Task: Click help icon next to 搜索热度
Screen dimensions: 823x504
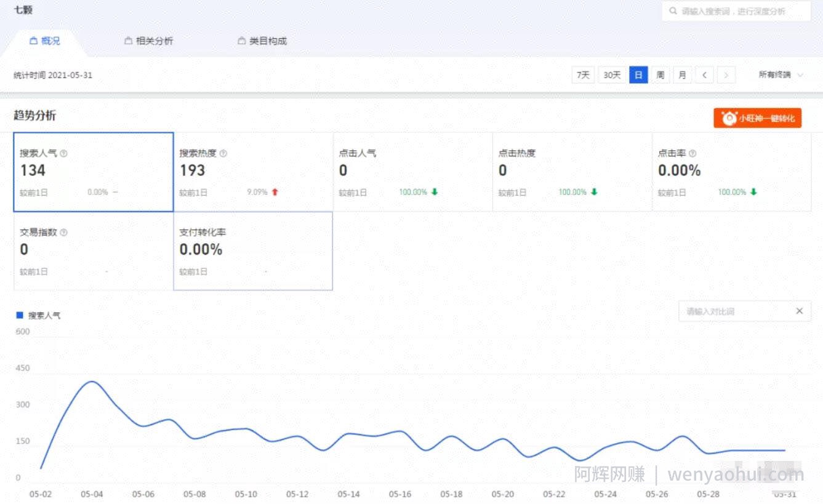Action: (223, 153)
